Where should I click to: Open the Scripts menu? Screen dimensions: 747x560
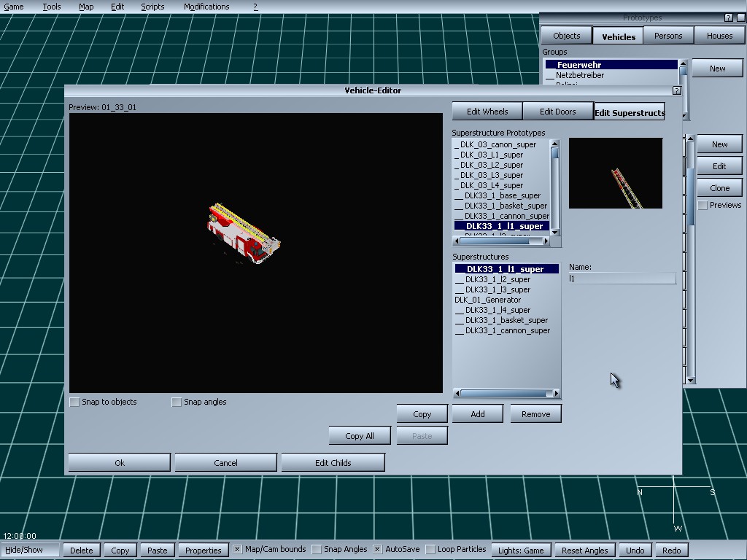coord(152,7)
